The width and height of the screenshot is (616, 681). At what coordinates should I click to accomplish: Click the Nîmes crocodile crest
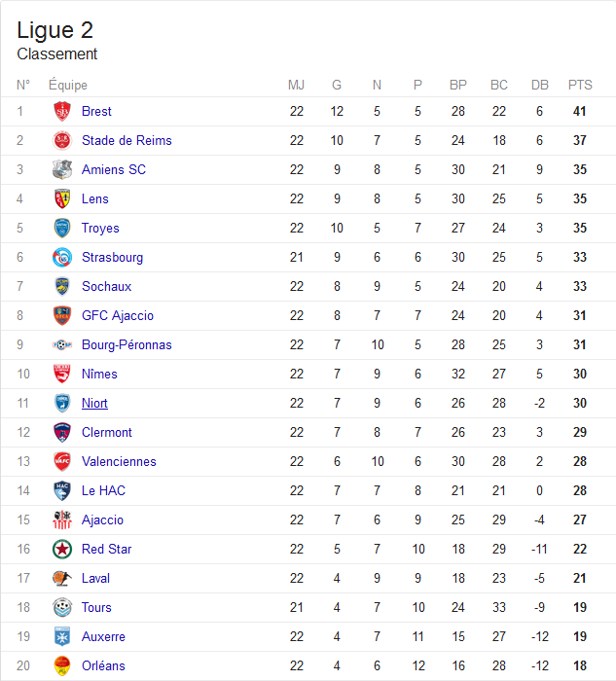62,374
